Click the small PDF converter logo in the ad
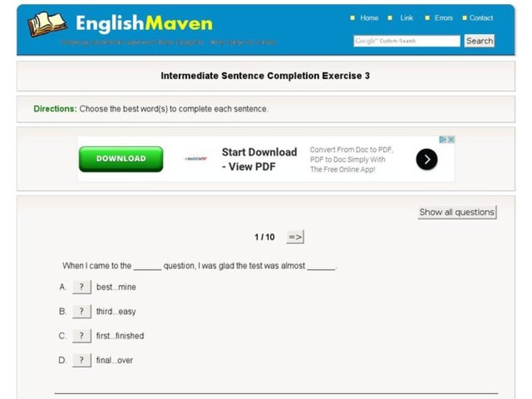 point(195,160)
